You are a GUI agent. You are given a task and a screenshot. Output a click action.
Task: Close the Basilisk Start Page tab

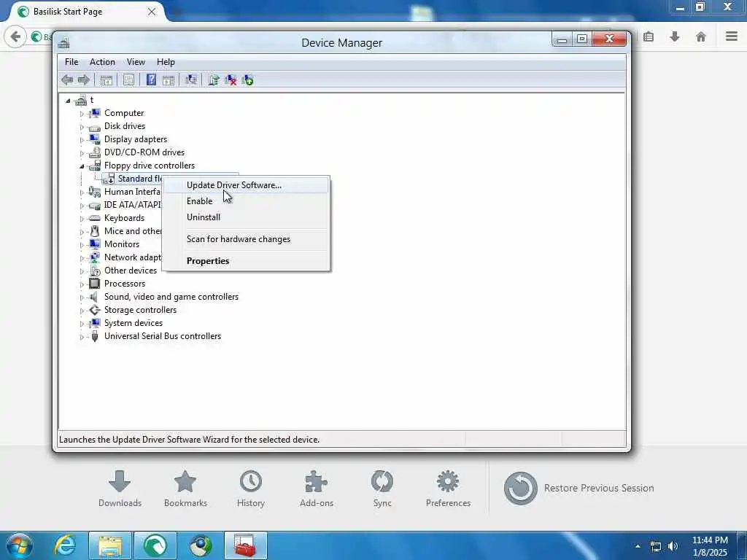click(152, 12)
